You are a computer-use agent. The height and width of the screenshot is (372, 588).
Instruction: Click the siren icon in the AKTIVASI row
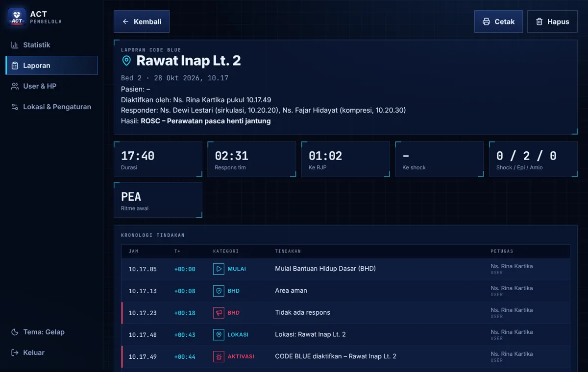tap(219, 356)
